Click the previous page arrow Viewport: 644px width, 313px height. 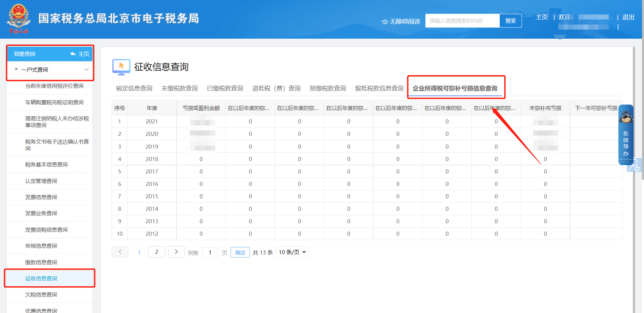click(120, 251)
